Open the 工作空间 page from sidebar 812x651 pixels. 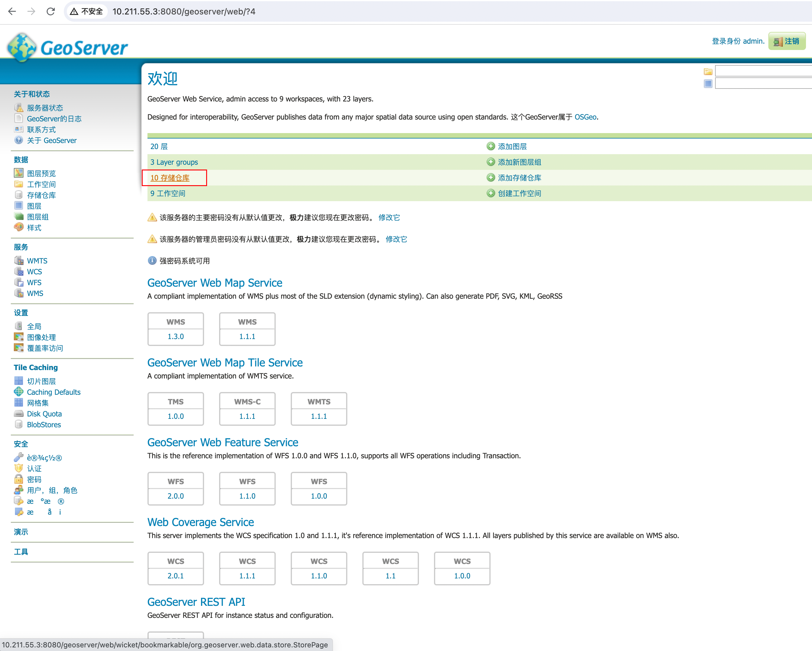coord(41,184)
